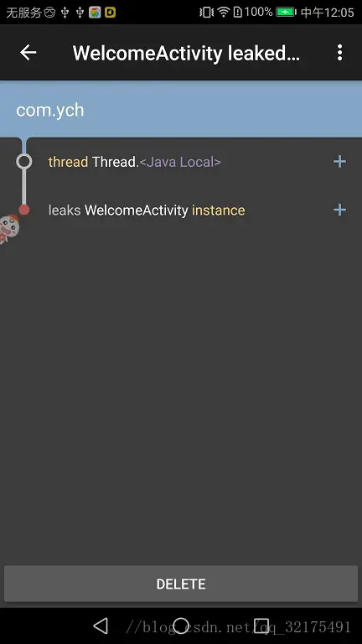
Task: Tap the Android home circle button
Action: tap(181, 626)
